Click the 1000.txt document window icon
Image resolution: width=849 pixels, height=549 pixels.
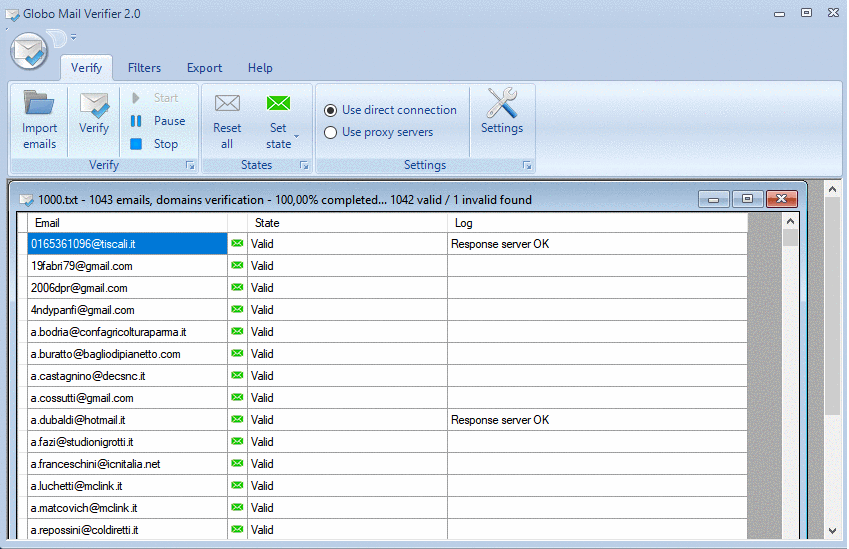[x=26, y=200]
